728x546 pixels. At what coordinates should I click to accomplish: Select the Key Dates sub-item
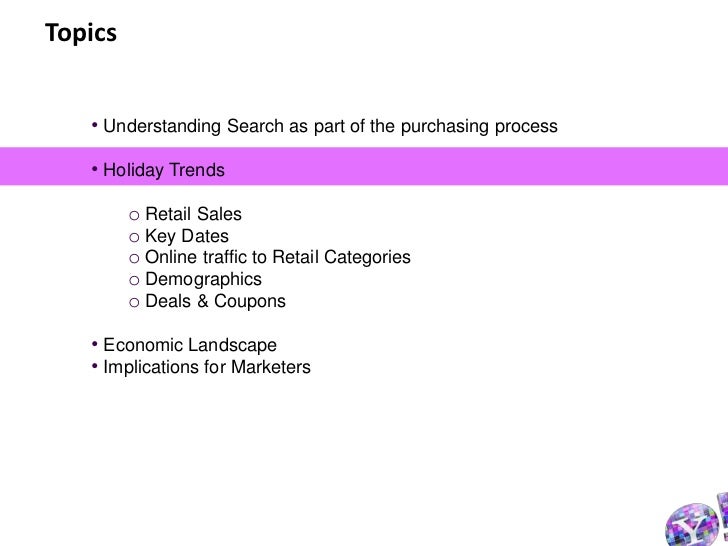coord(187,236)
